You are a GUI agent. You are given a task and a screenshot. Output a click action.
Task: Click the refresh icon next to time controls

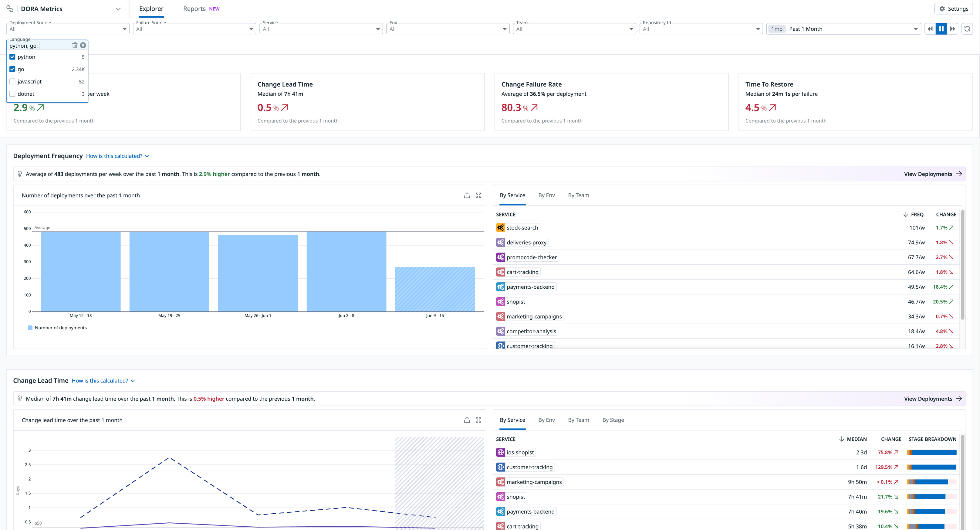(x=967, y=29)
